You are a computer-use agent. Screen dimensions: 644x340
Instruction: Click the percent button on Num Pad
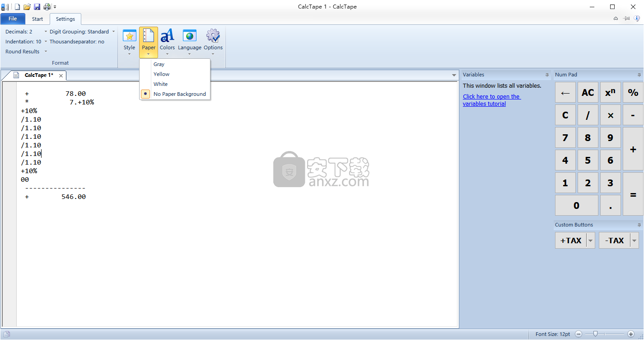633,92
